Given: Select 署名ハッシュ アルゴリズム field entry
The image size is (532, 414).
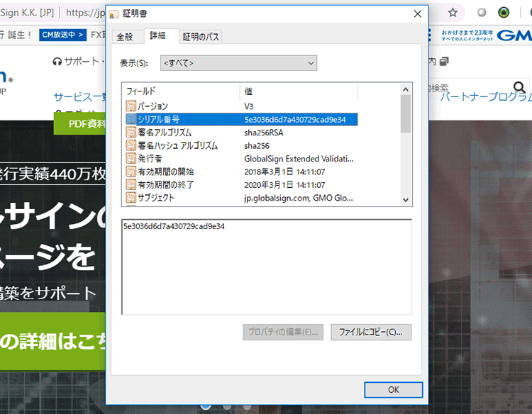Looking at the screenshot, I should [177, 145].
